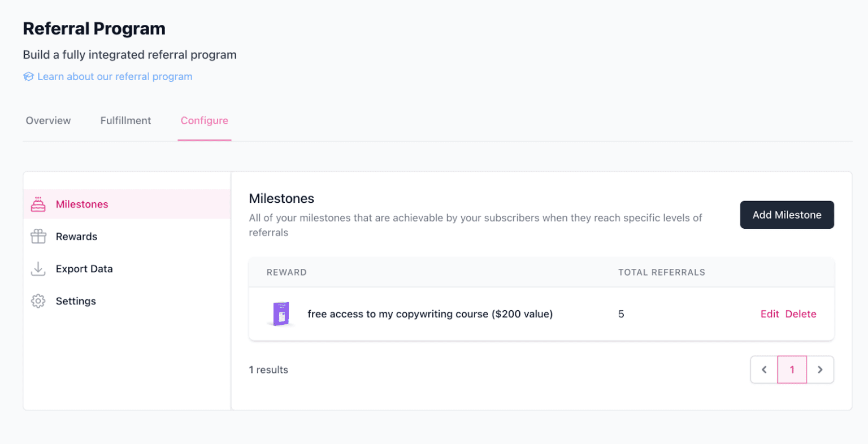Click the Milestones cake icon in the sidebar
Image resolution: width=868 pixels, height=444 pixels.
click(38, 204)
